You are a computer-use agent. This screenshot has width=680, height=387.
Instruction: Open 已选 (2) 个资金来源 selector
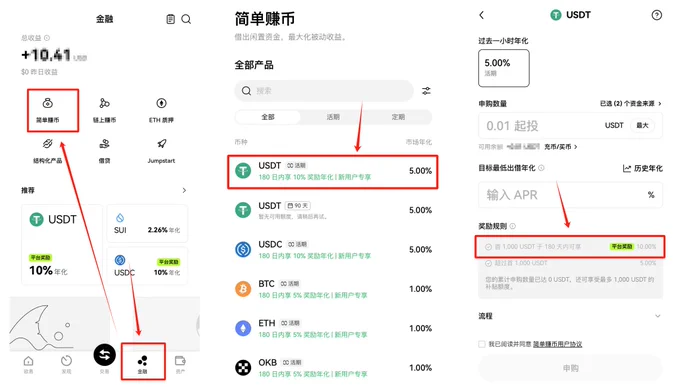tap(631, 103)
